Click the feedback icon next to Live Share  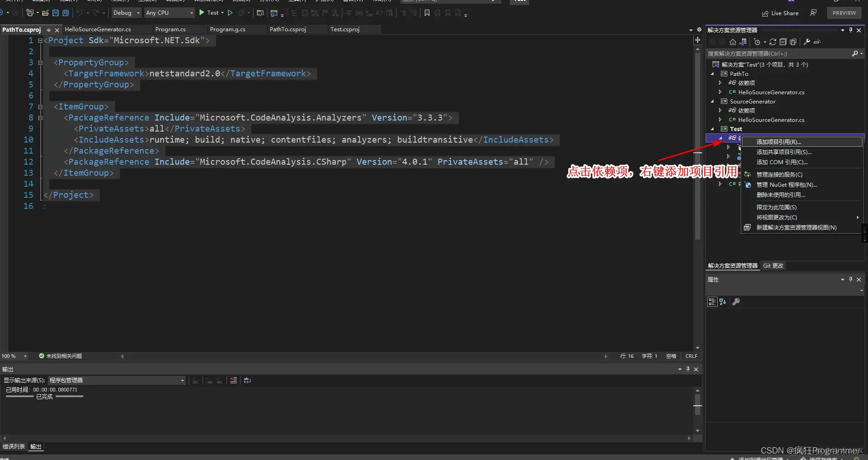813,13
